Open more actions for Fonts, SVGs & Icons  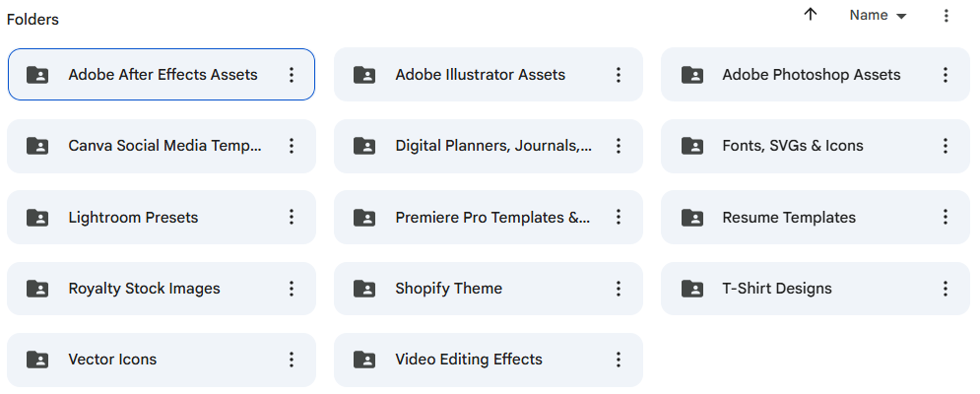pos(945,146)
